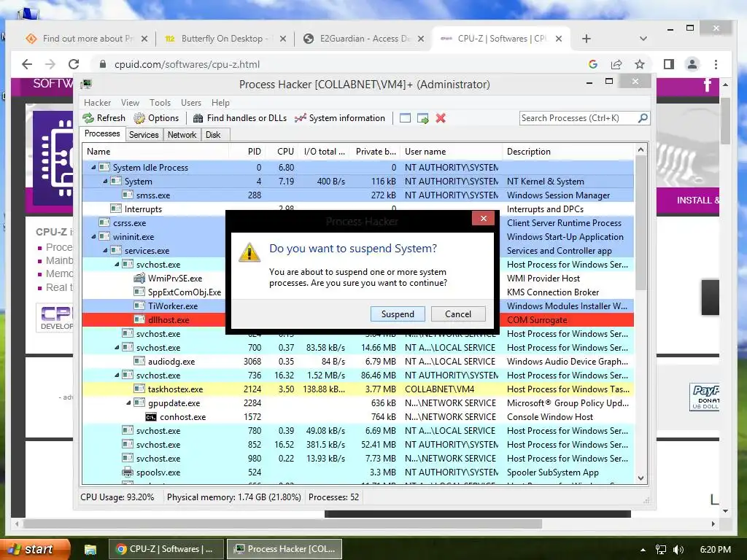The height and width of the screenshot is (560, 747).
Task: Collapse the System Idle Process tree node
Action: pyautogui.click(x=93, y=168)
